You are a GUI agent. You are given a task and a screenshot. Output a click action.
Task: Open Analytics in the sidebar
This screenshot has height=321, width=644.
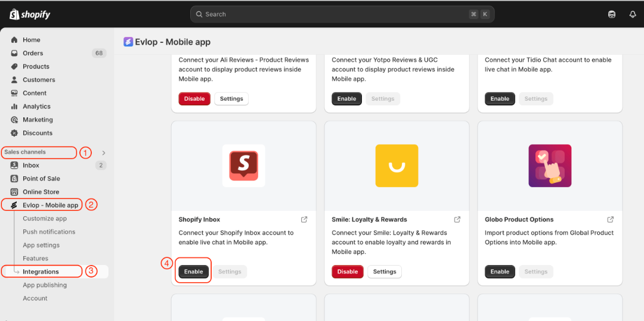coord(36,107)
